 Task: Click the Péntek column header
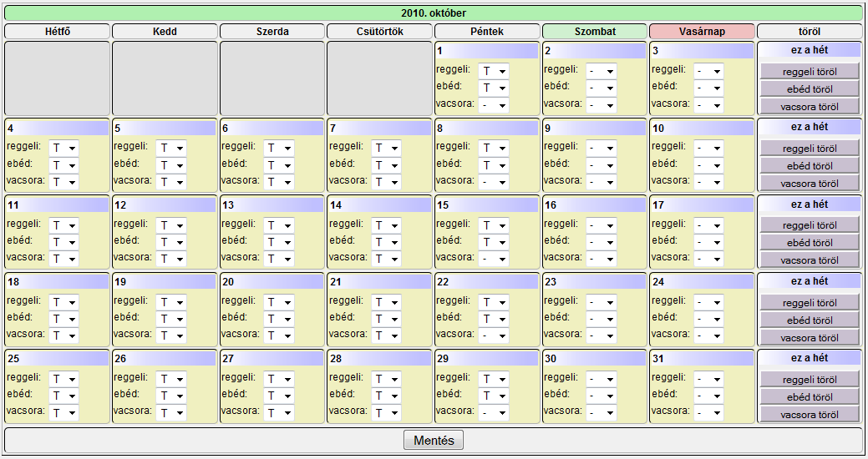487,32
